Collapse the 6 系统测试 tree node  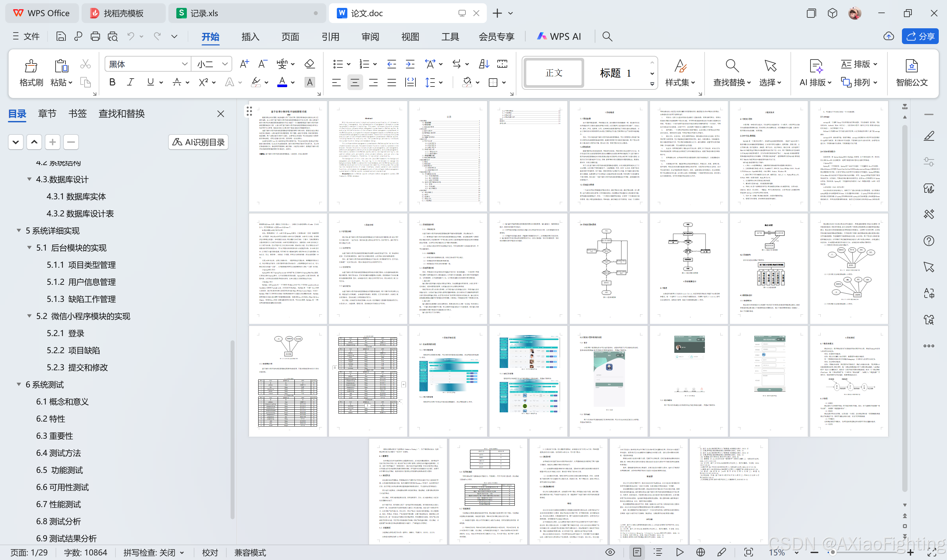[18, 384]
